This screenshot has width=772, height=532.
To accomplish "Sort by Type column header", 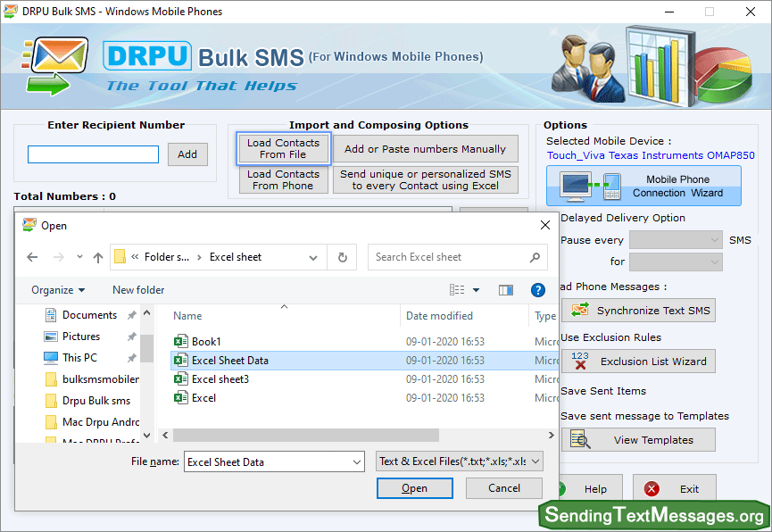I will click(545, 316).
